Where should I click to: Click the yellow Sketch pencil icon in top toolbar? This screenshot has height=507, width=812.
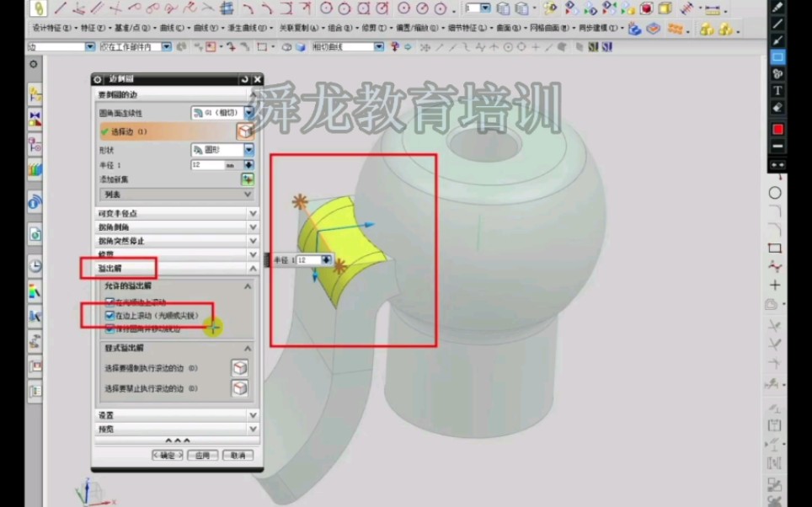tap(37, 8)
